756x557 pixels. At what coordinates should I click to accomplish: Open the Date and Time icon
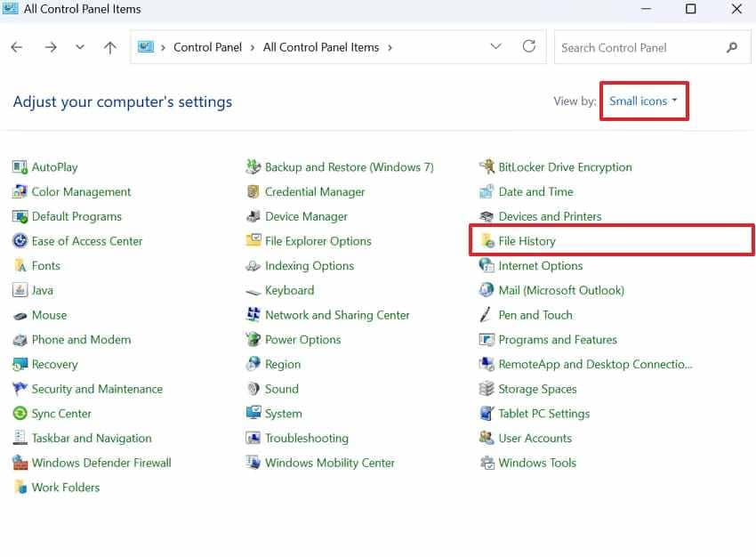coord(487,192)
